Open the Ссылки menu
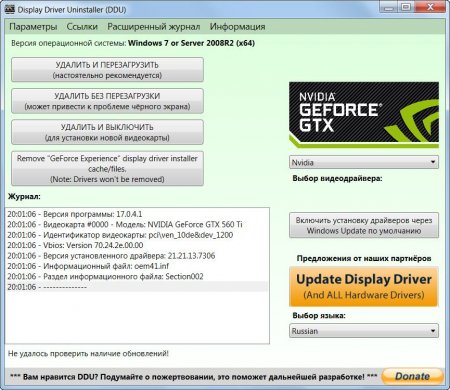The image size is (450, 390). click(x=82, y=27)
